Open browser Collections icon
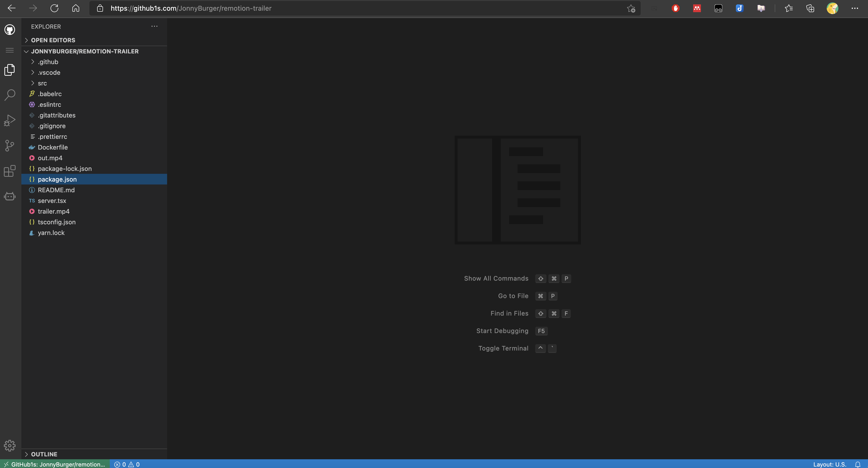This screenshot has height=468, width=868. point(810,8)
